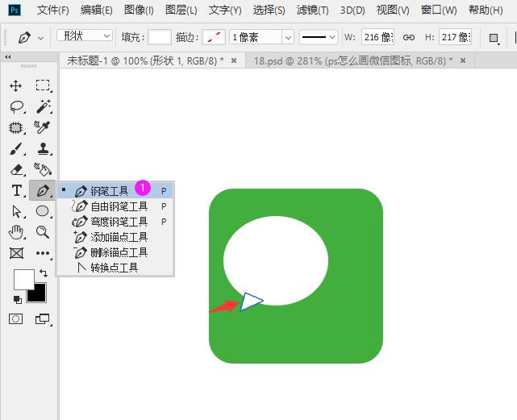Pick the Magic Wand tool
Viewport: 517px width, 420px height.
pyautogui.click(x=43, y=106)
